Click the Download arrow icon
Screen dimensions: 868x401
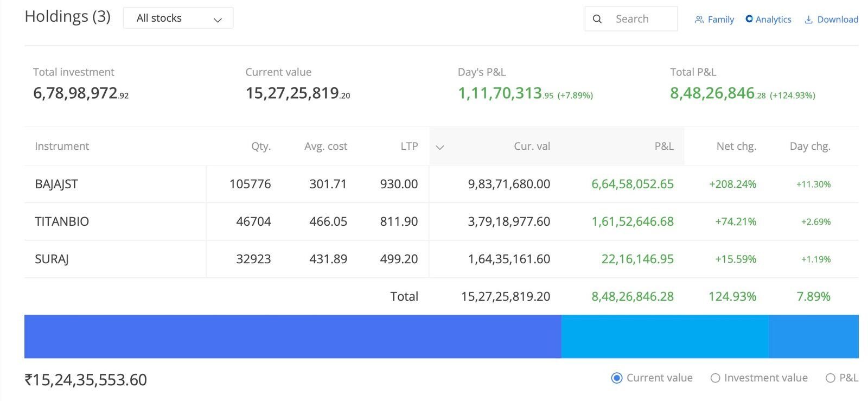tap(808, 20)
